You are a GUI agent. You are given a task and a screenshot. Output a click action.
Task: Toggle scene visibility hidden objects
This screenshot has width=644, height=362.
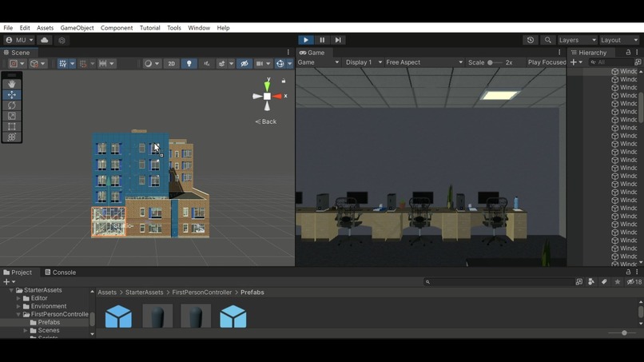tap(244, 64)
